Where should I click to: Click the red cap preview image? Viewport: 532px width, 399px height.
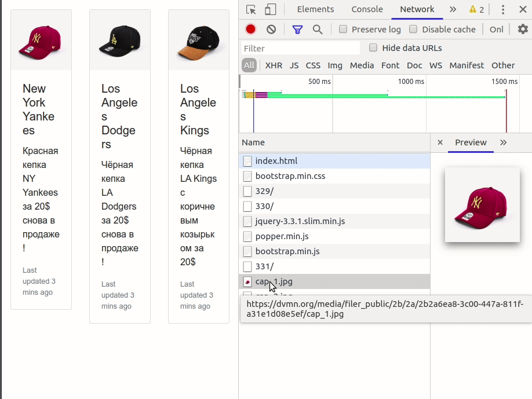pyautogui.click(x=482, y=205)
